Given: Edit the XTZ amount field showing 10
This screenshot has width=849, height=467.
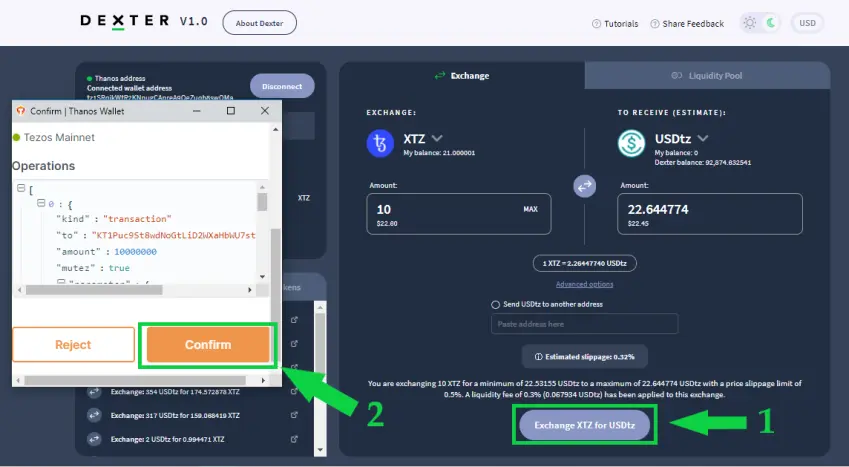Looking at the screenshot, I should click(x=459, y=214).
